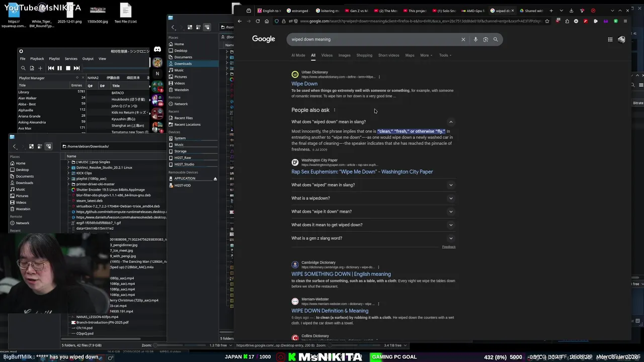
Task: Go back in Firefox browser
Action: click(x=239, y=21)
